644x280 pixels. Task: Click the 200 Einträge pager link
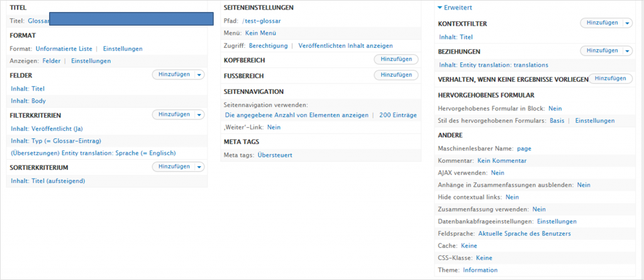tap(397, 116)
